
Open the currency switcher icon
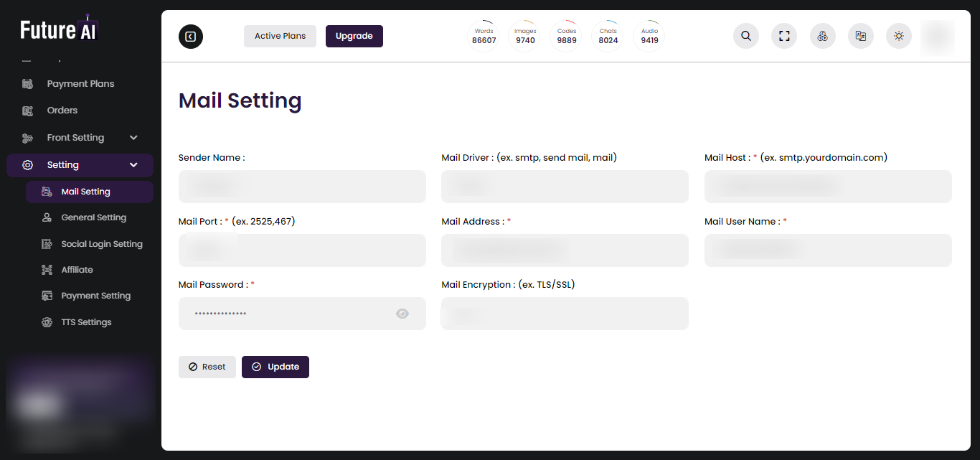pyautogui.click(x=822, y=36)
